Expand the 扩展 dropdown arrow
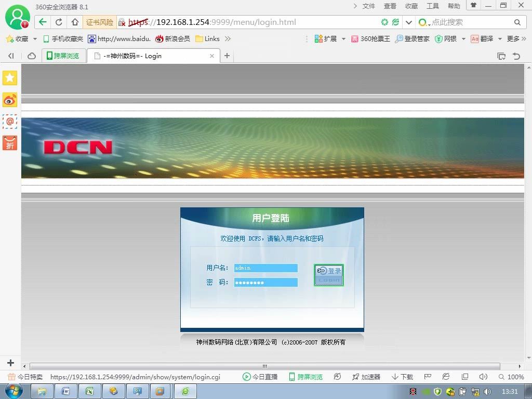The width and height of the screenshot is (532, 399). [344, 39]
